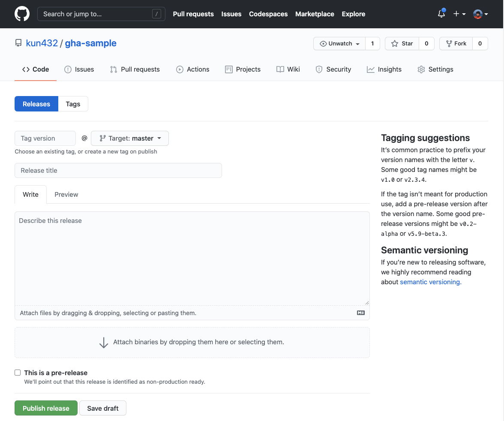Open the Wiki tab
Screen dimensions: 504x421
tap(288, 69)
